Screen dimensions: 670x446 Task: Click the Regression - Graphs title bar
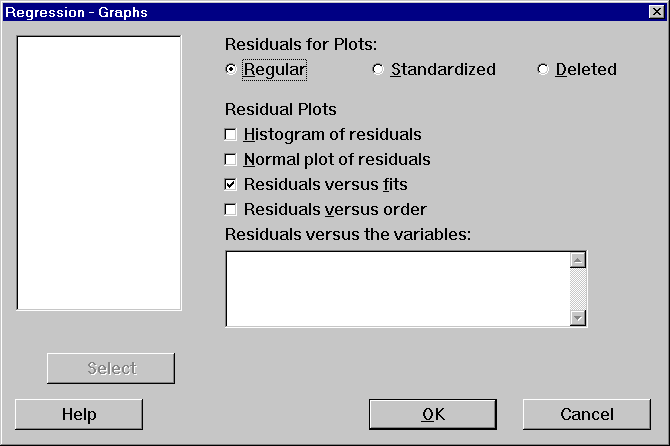tap(325, 12)
